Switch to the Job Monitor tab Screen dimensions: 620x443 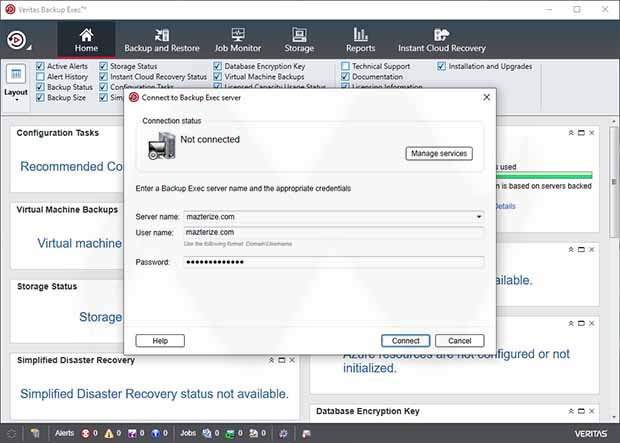pyautogui.click(x=238, y=40)
